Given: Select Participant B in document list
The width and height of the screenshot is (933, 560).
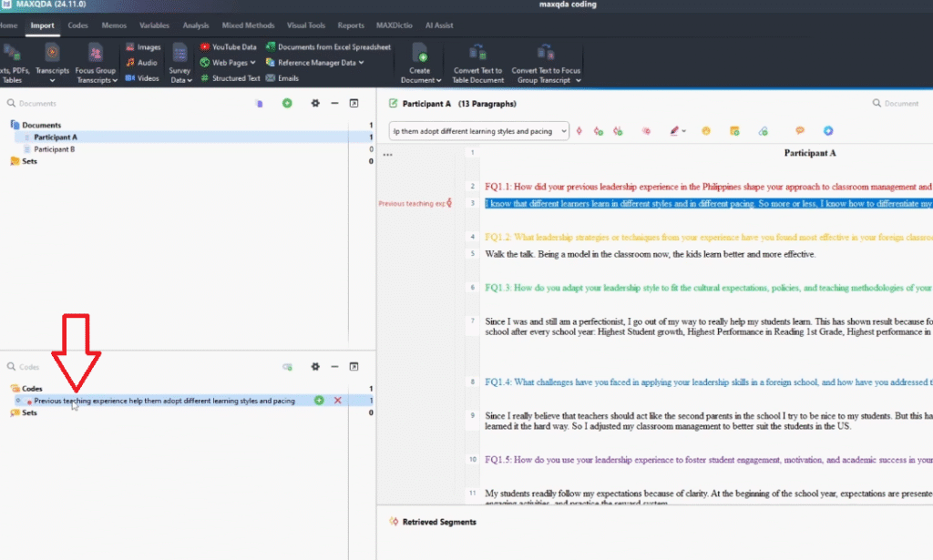Looking at the screenshot, I should click(54, 148).
